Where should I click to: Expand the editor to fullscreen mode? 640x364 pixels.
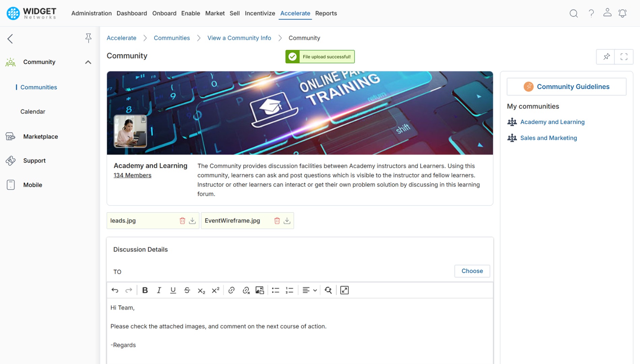[x=344, y=290]
